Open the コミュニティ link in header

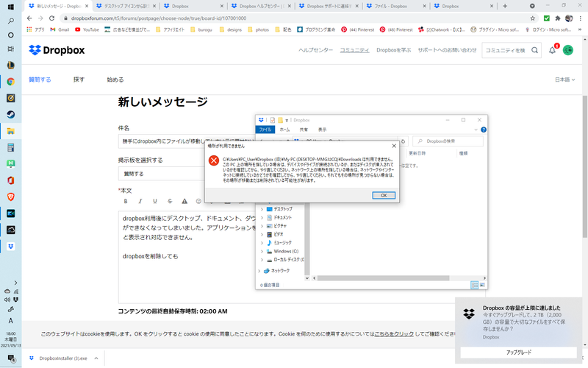coord(354,50)
